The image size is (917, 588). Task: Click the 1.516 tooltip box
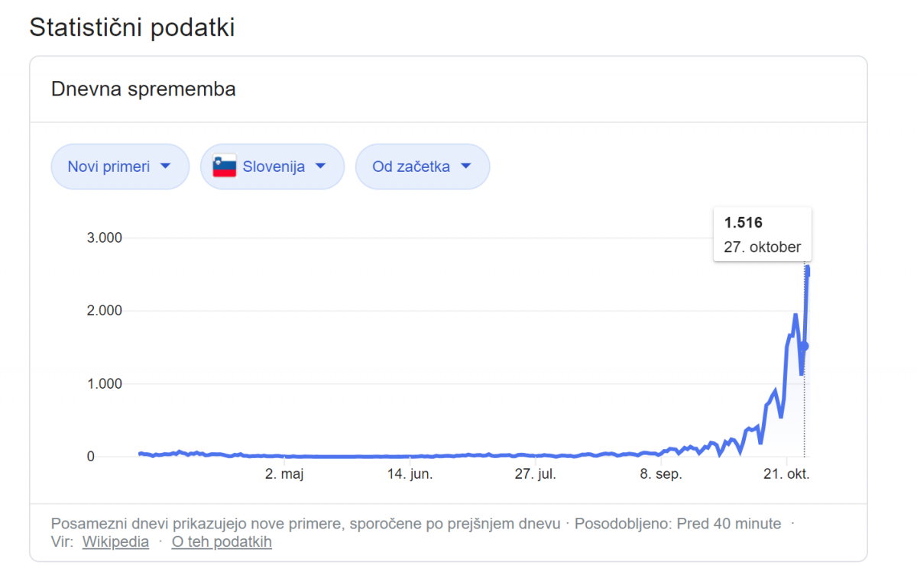tap(762, 234)
